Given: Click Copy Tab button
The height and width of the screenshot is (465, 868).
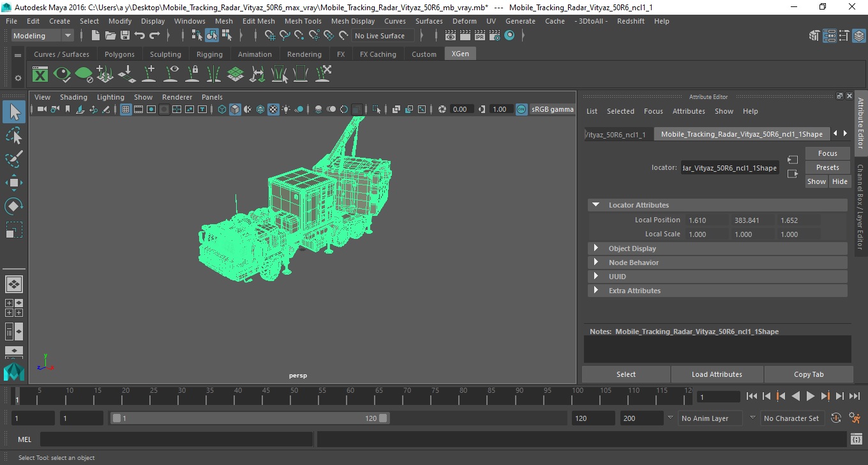Looking at the screenshot, I should pyautogui.click(x=809, y=374).
